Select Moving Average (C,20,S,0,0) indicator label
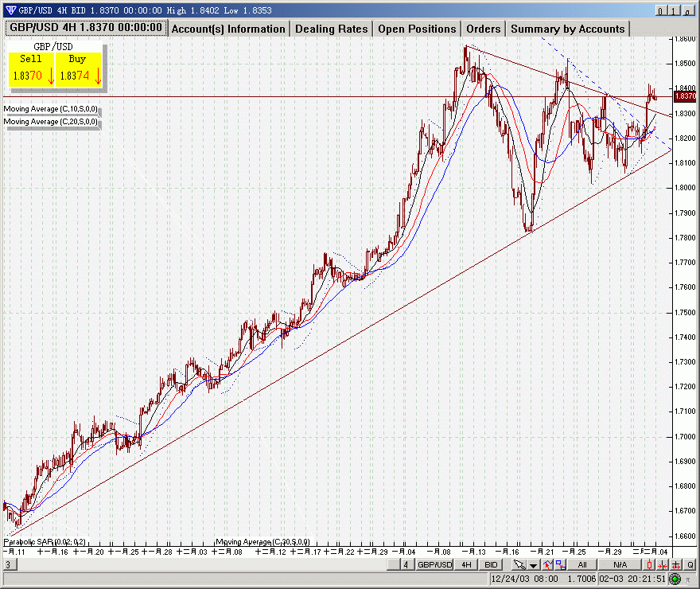700x589 pixels. 51,122
